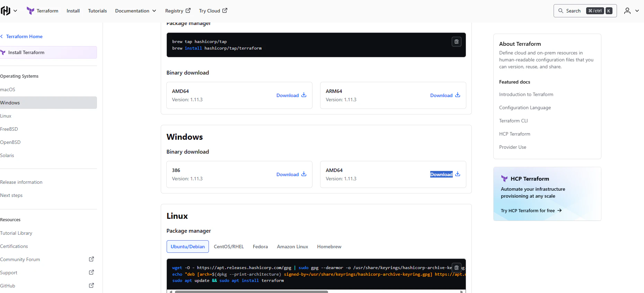Download macOS ARM64 binary

point(441,95)
